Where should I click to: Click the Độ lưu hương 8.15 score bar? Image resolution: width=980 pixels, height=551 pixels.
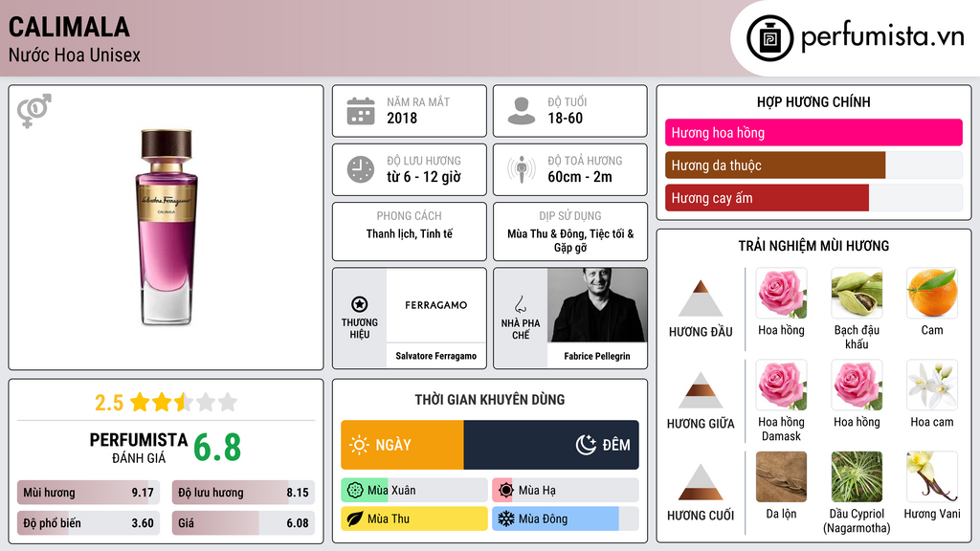pyautogui.click(x=243, y=493)
